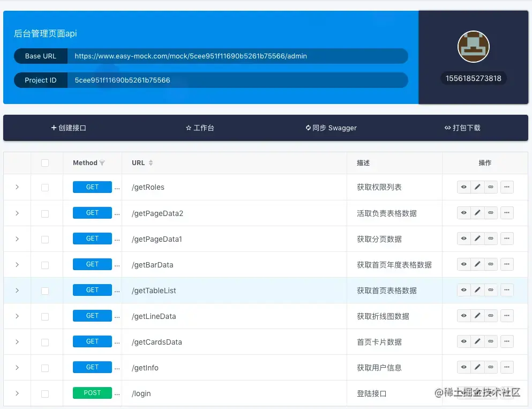532x409 pixels.
Task: Open the user avatar image
Action: click(473, 47)
